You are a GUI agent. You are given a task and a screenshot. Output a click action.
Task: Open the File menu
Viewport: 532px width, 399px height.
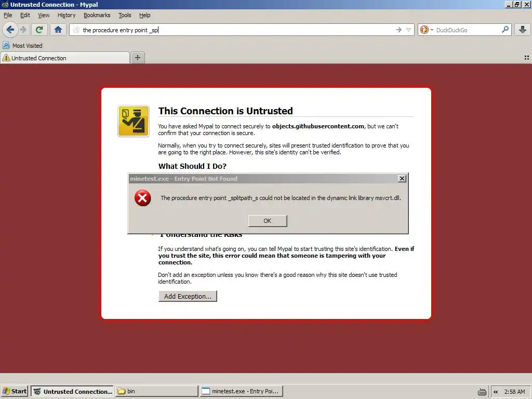point(8,15)
